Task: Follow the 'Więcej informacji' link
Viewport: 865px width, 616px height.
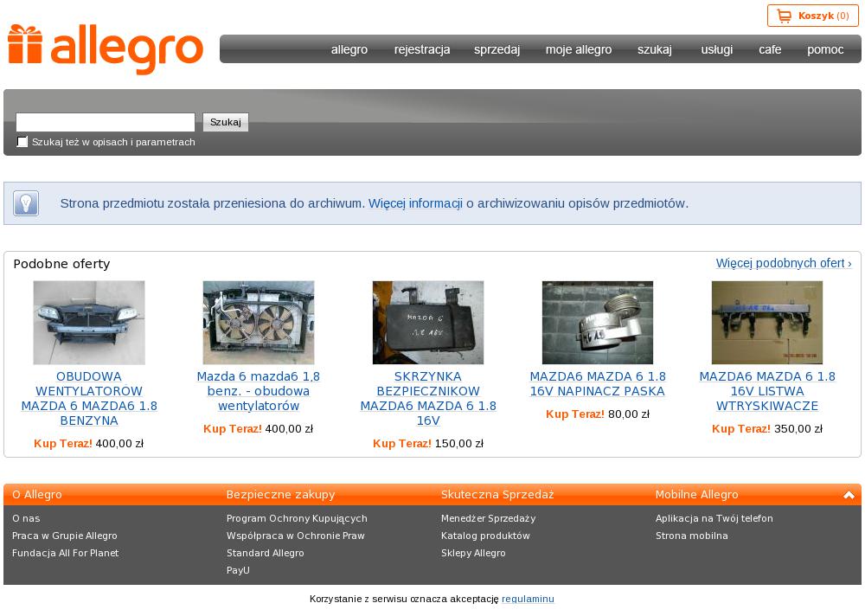Action: click(415, 203)
